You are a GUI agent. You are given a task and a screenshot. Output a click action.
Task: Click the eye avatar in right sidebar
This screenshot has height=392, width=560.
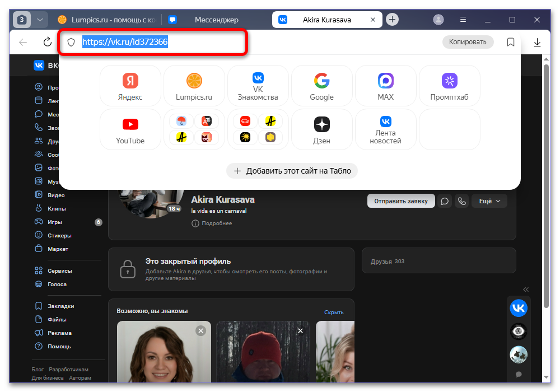pyautogui.click(x=519, y=332)
